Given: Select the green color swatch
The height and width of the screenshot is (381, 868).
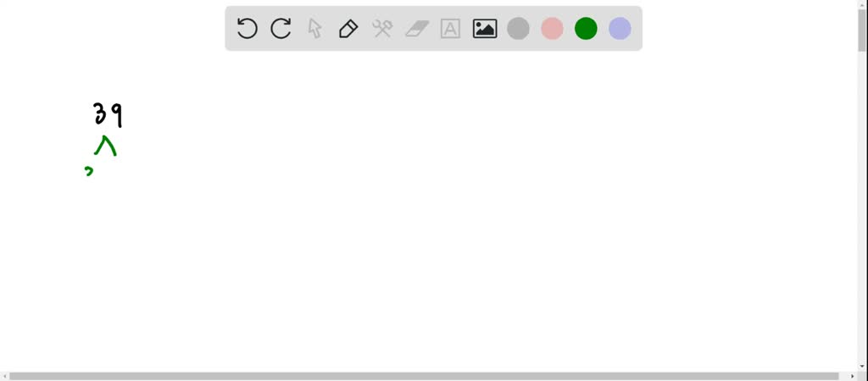Looking at the screenshot, I should (586, 28).
